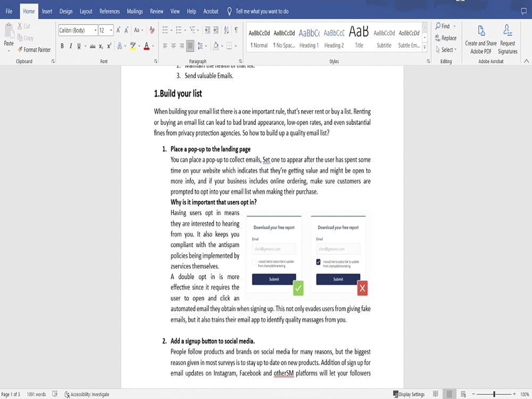532x399 pixels.
Task: Align text right
Action: pyautogui.click(x=182, y=46)
